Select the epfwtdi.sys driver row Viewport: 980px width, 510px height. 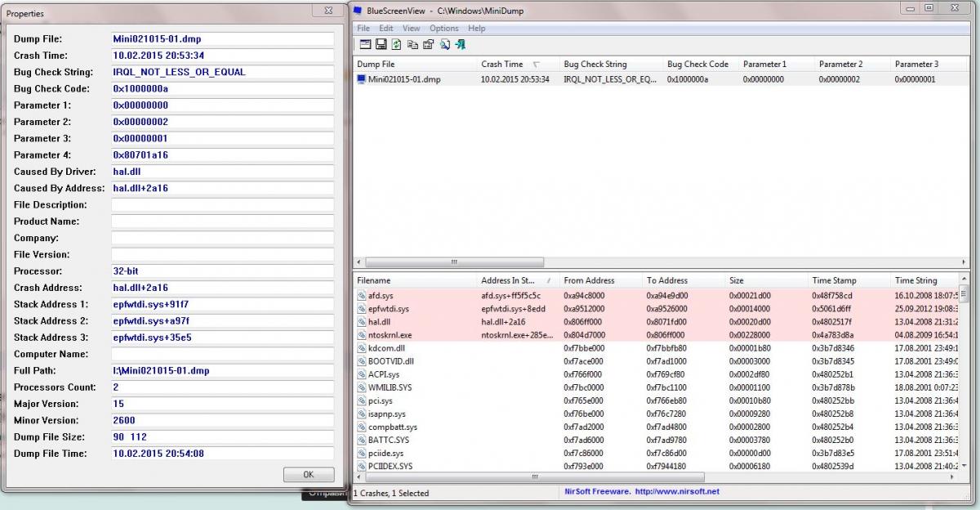pos(388,309)
